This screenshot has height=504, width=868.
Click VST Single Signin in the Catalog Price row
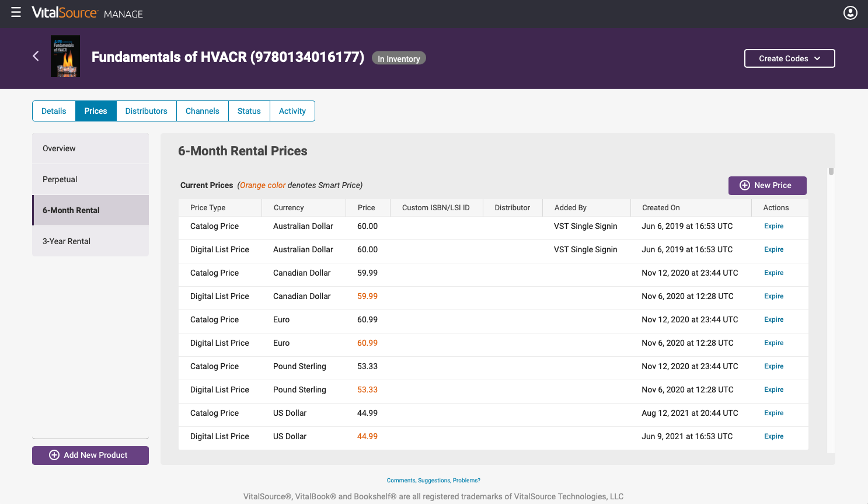tap(585, 226)
